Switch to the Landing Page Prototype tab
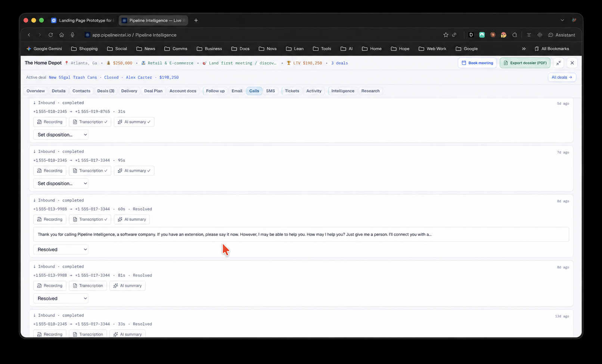The width and height of the screenshot is (602, 364). [x=83, y=20]
